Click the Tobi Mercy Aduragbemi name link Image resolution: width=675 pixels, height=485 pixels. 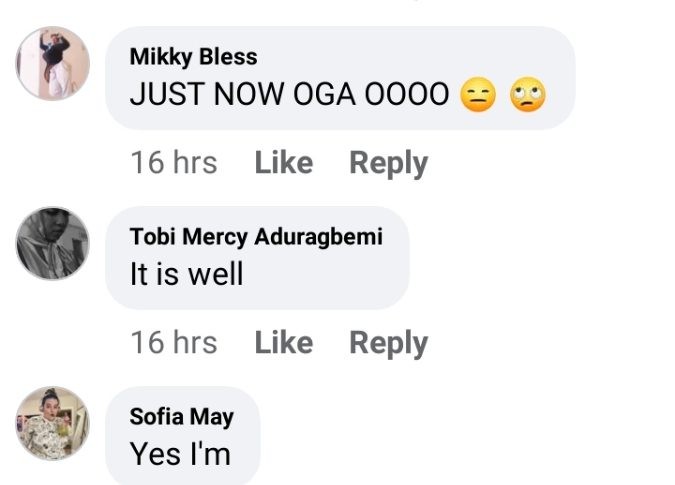[256, 237]
